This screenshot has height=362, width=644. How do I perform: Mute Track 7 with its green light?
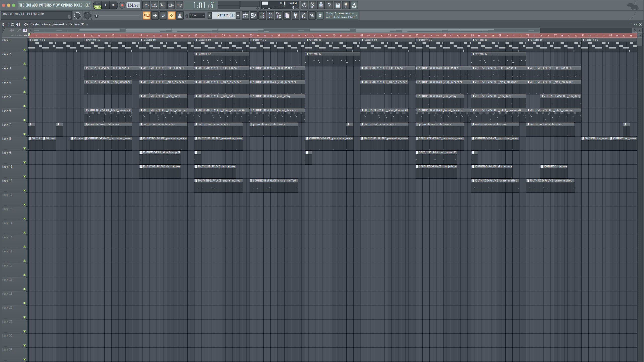(x=24, y=134)
